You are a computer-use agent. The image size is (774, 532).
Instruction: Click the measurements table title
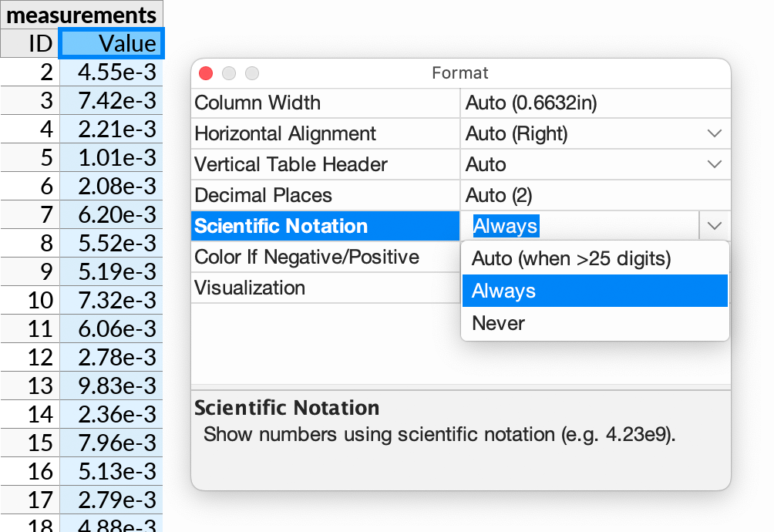pos(80,14)
